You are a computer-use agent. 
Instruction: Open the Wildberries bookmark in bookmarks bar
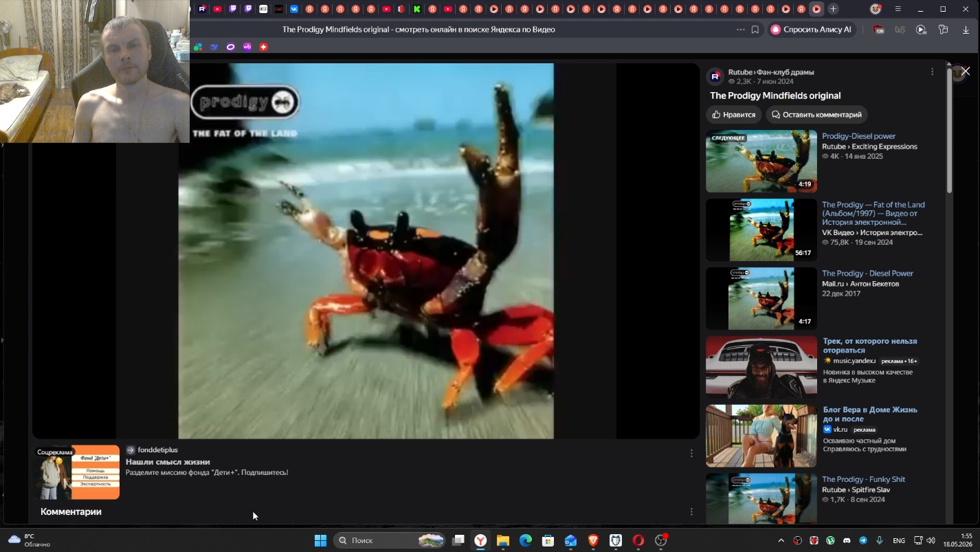tap(247, 47)
